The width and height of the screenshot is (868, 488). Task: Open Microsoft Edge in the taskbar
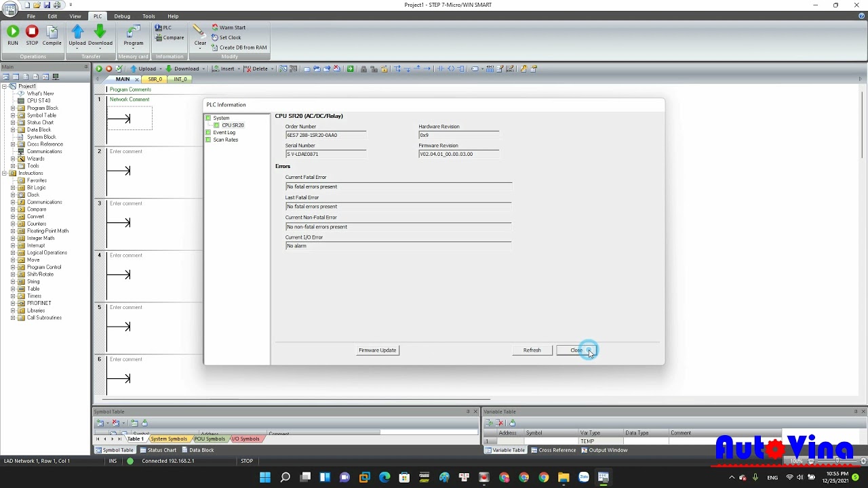pos(384,477)
